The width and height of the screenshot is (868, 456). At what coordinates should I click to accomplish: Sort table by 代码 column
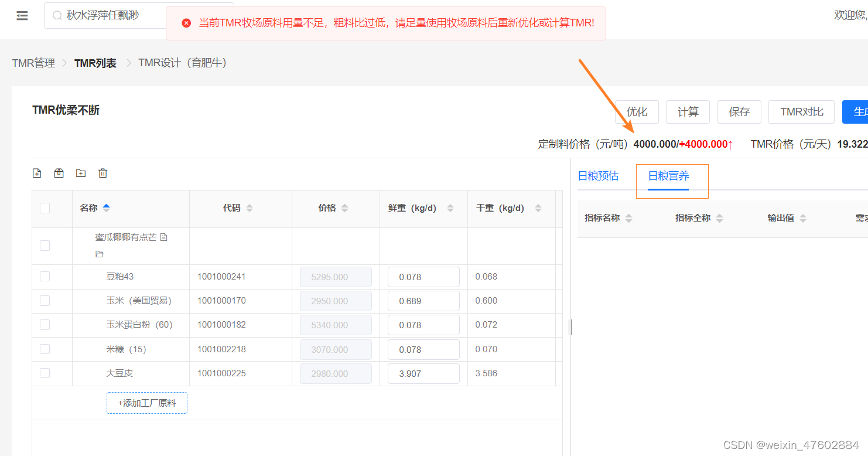pos(250,208)
